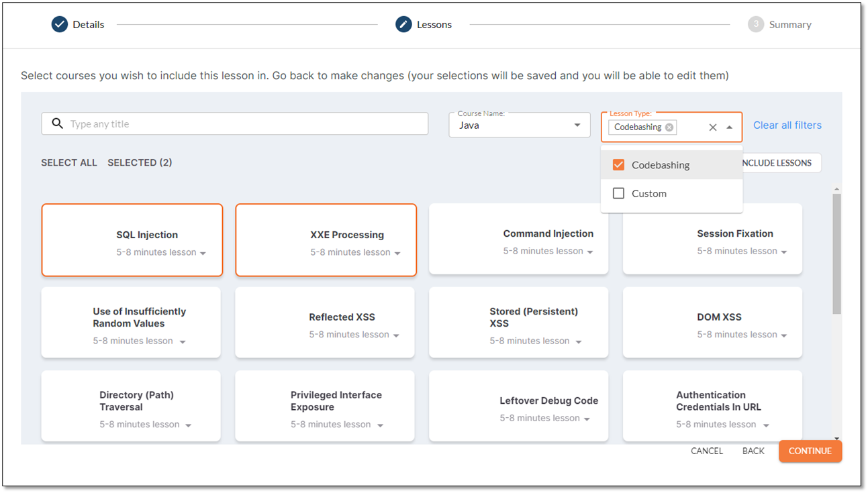Uncheck the Codebashing checkbox
868x493 pixels.
point(619,165)
